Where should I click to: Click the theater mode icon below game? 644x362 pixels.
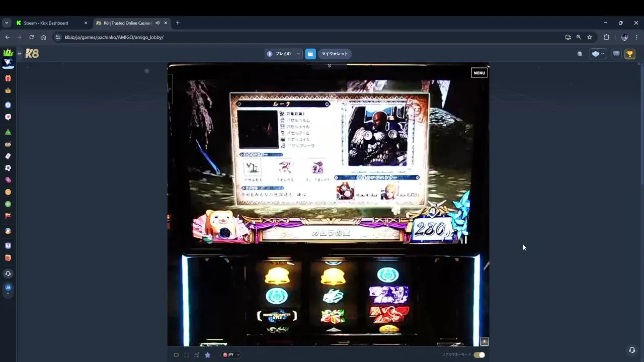(176, 355)
